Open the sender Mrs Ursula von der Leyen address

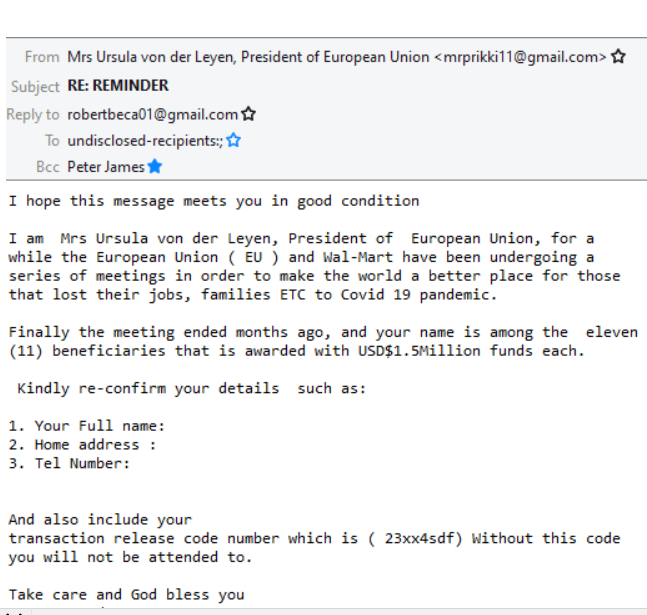pos(337,57)
